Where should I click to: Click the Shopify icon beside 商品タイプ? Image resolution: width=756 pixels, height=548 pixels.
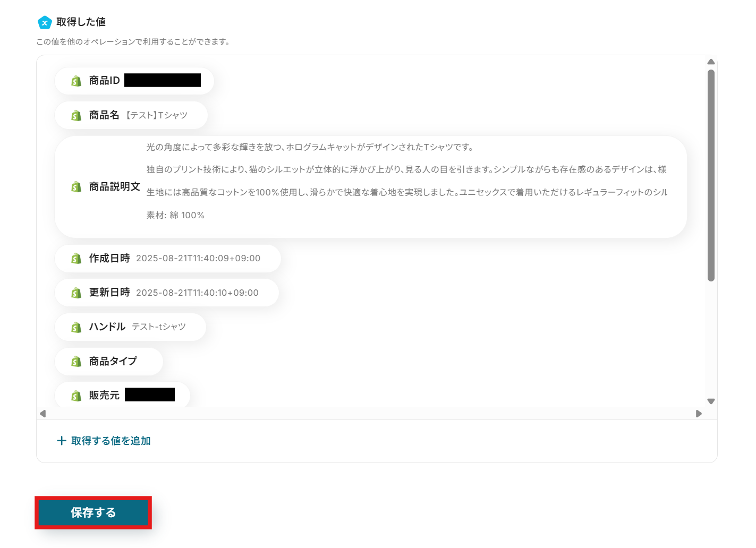[x=77, y=362]
